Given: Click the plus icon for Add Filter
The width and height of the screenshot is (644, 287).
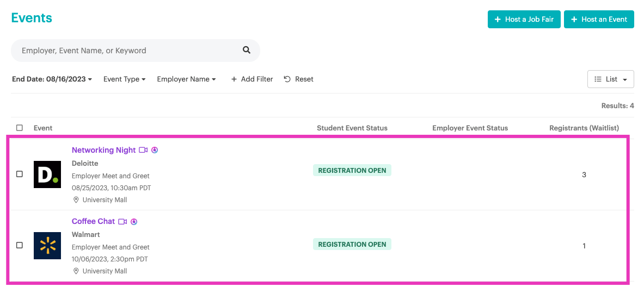Looking at the screenshot, I should tap(234, 79).
